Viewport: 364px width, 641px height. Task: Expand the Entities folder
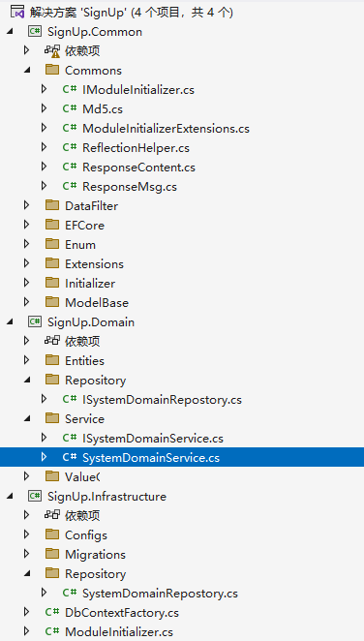point(26,360)
